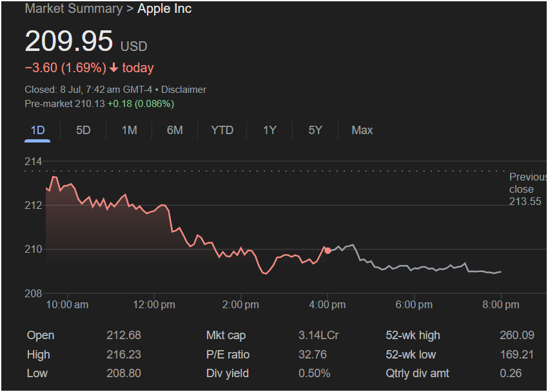The image size is (548, 392).
Task: Click the Previous close 213.55 label
Action: pos(525,190)
